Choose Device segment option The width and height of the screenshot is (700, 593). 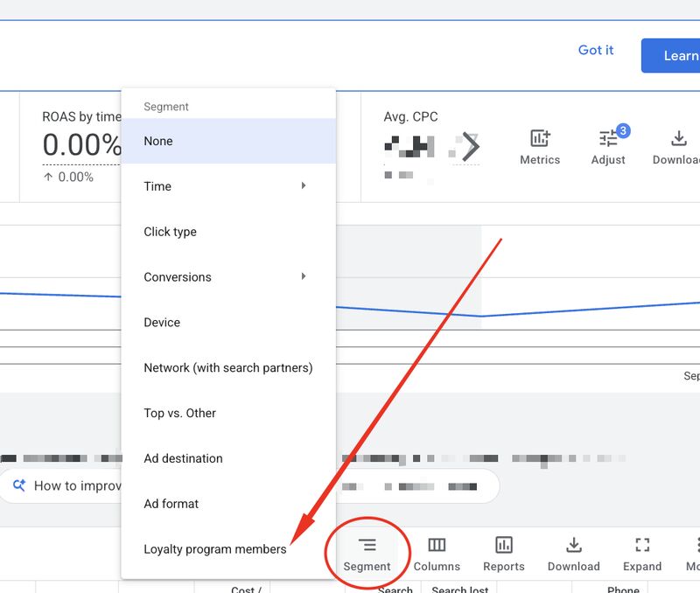tap(228, 322)
